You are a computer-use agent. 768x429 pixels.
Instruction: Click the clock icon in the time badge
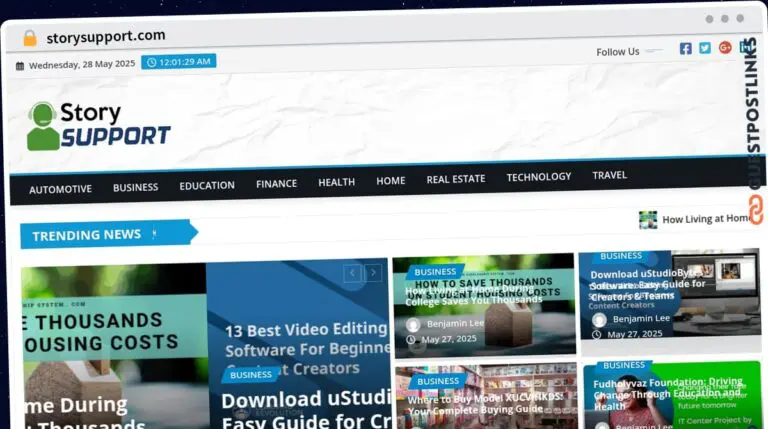click(151, 62)
